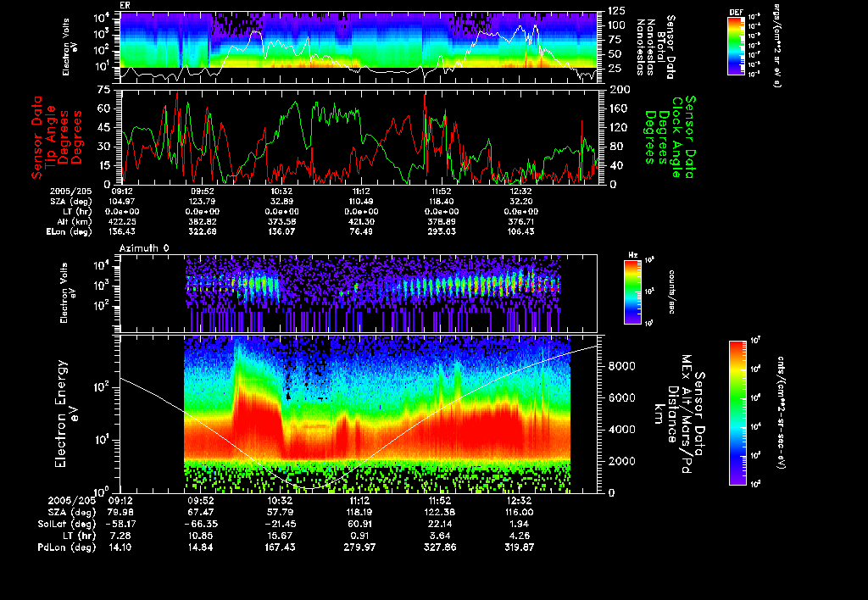Viewport: 868px width, 600px height.
Task: Click the tip and clock angle line plot
Action: [359, 136]
